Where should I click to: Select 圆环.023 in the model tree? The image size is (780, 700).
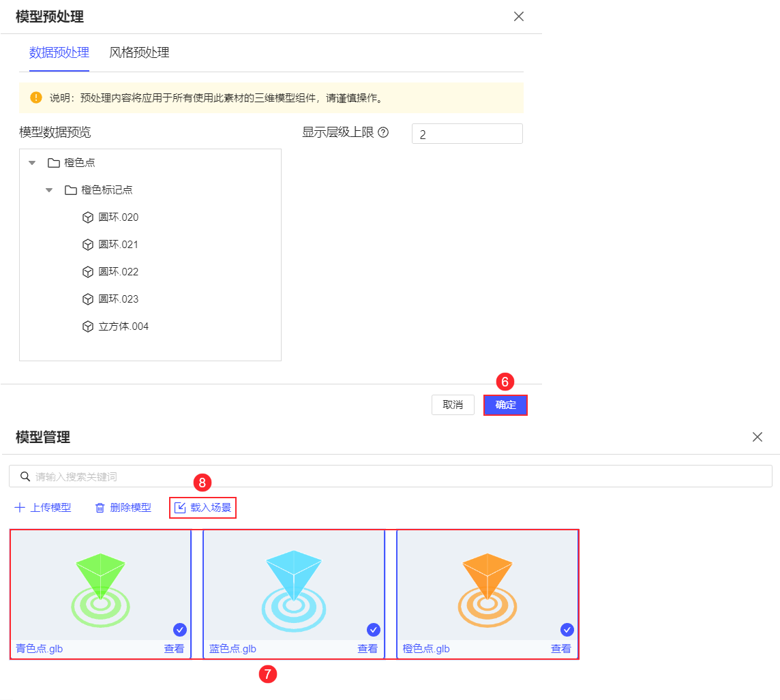(119, 299)
